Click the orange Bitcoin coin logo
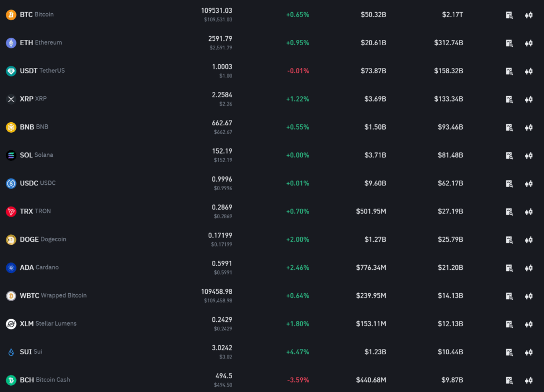 click(x=11, y=15)
